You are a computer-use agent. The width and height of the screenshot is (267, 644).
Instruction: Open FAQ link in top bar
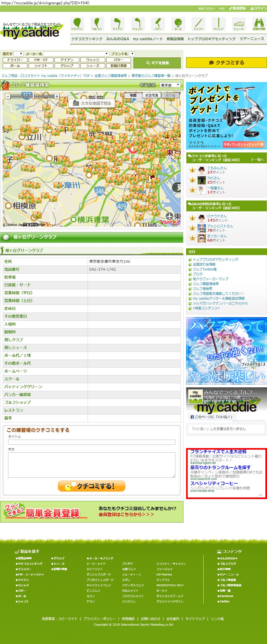coord(222,9)
